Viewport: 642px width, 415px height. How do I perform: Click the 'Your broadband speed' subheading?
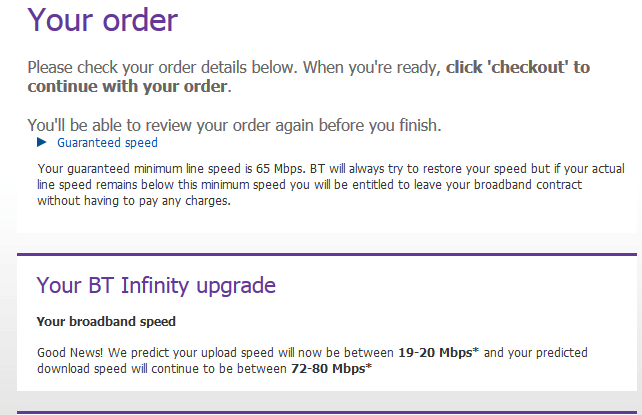106,322
